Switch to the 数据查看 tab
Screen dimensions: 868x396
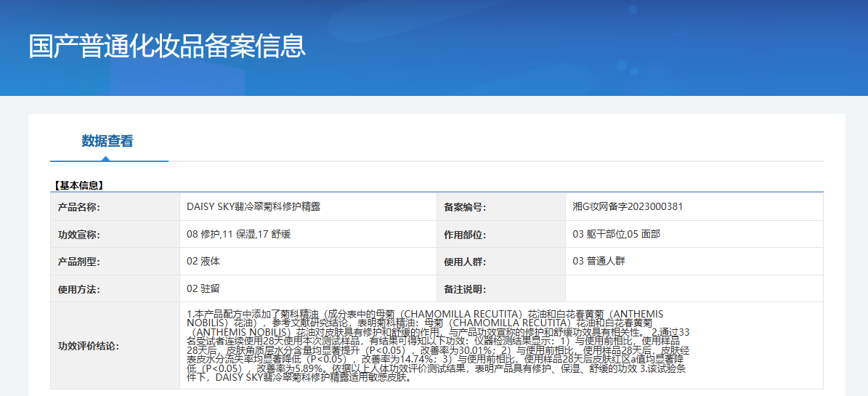pyautogui.click(x=108, y=141)
